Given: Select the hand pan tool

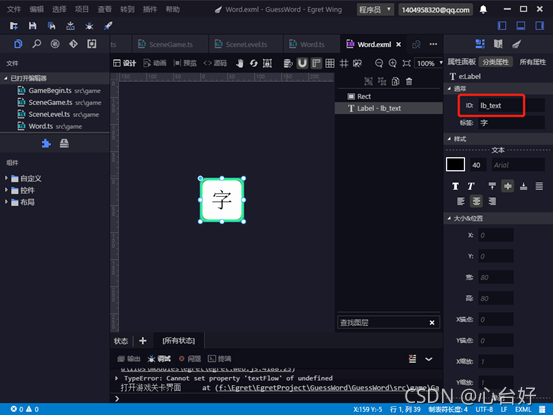Looking at the screenshot, I should coord(240,63).
